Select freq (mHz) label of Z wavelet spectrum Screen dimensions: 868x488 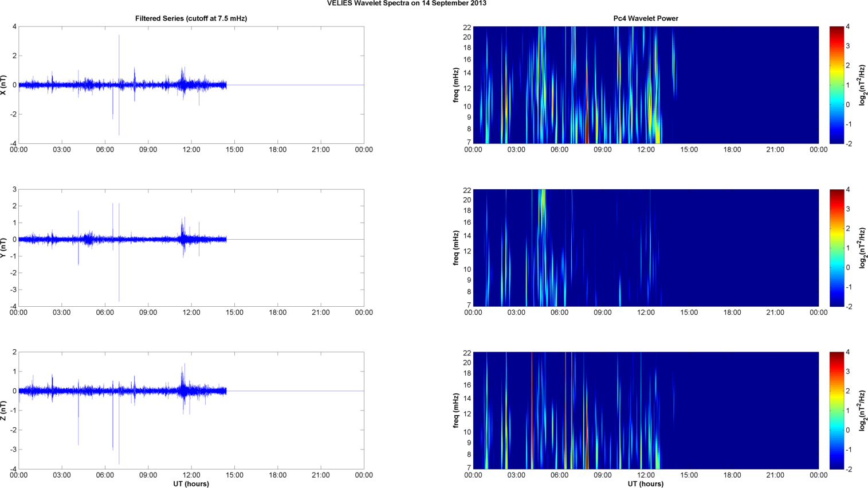(456, 411)
